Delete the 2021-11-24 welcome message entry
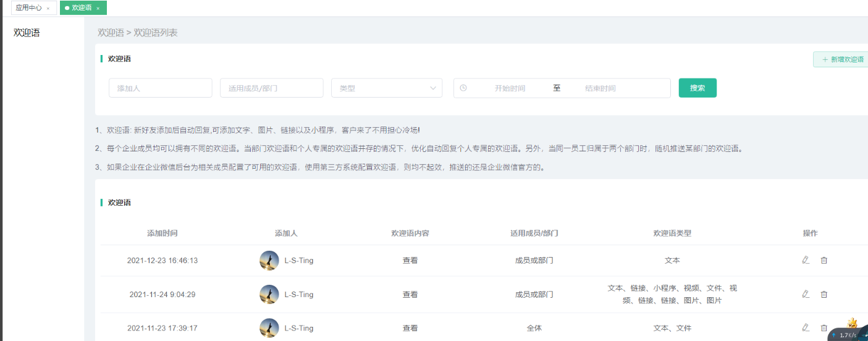Image resolution: width=868 pixels, height=341 pixels. (824, 294)
